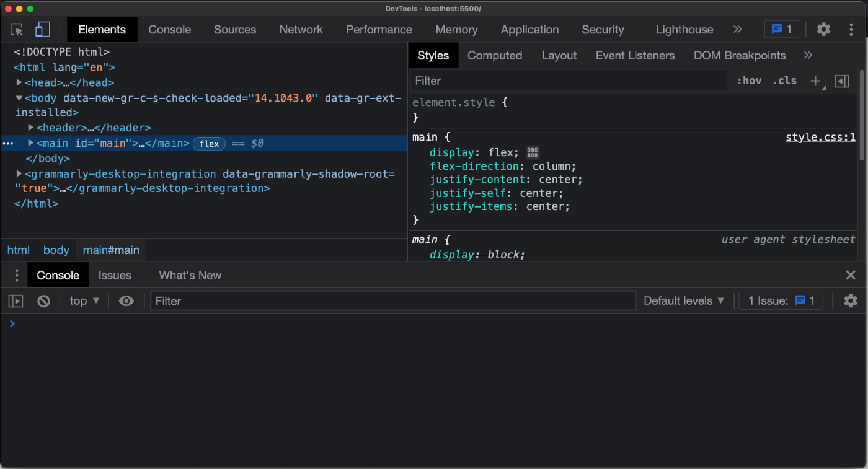Viewport: 868px width, 469px height.
Task: Open the style.css:1 source link
Action: 820,138
